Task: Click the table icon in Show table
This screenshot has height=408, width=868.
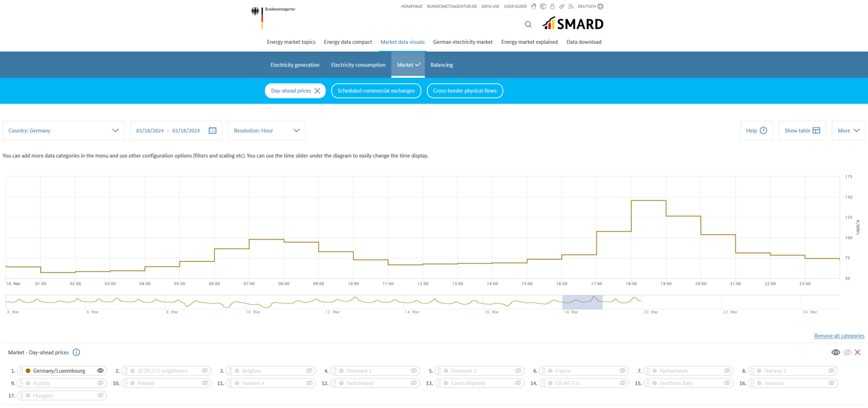Action: click(x=816, y=131)
